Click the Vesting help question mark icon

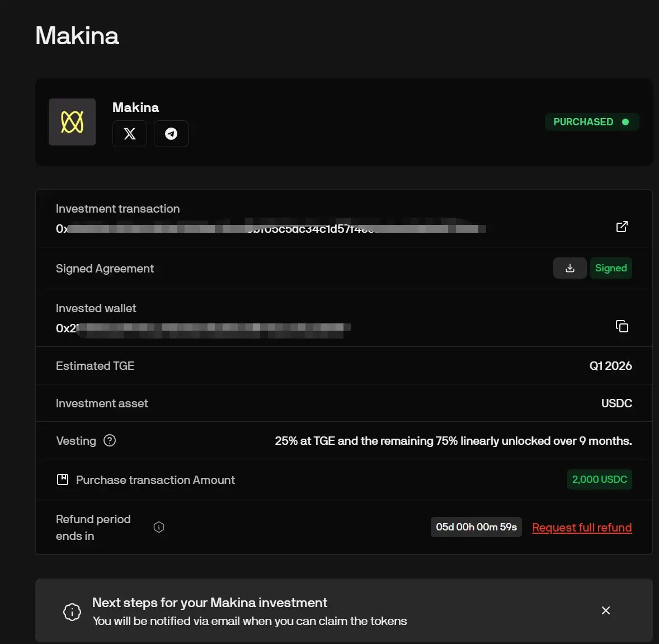click(110, 440)
